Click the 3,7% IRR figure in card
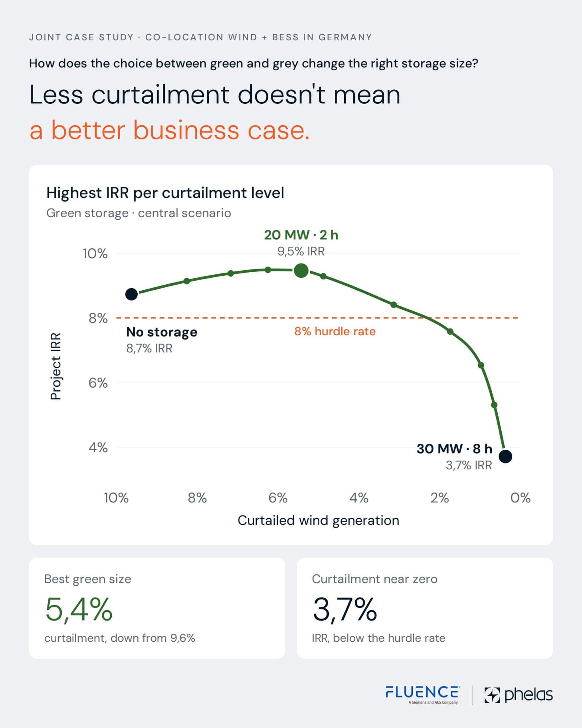Viewport: 582px width, 728px height. point(345,609)
